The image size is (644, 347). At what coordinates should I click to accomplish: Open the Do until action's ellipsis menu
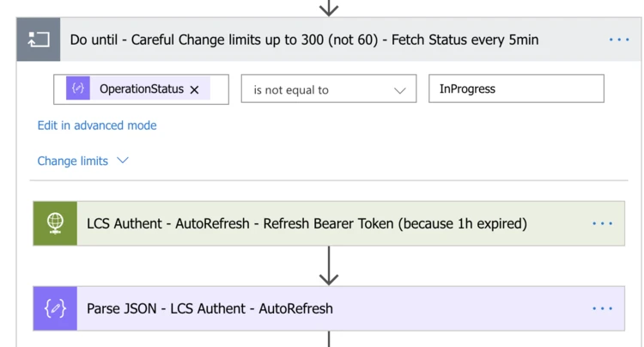[x=619, y=40]
